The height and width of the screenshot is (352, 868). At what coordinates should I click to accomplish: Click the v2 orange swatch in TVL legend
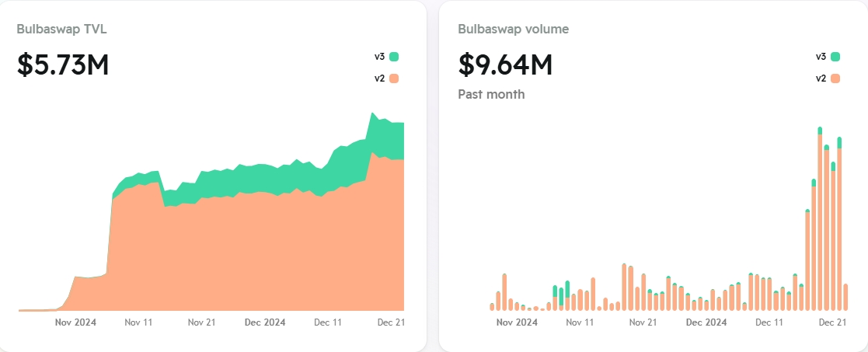(393, 78)
